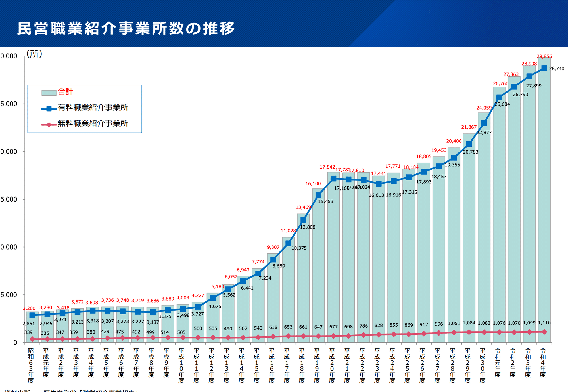Click the value label 12,808
This screenshot has height=392, width=568.
(308, 227)
